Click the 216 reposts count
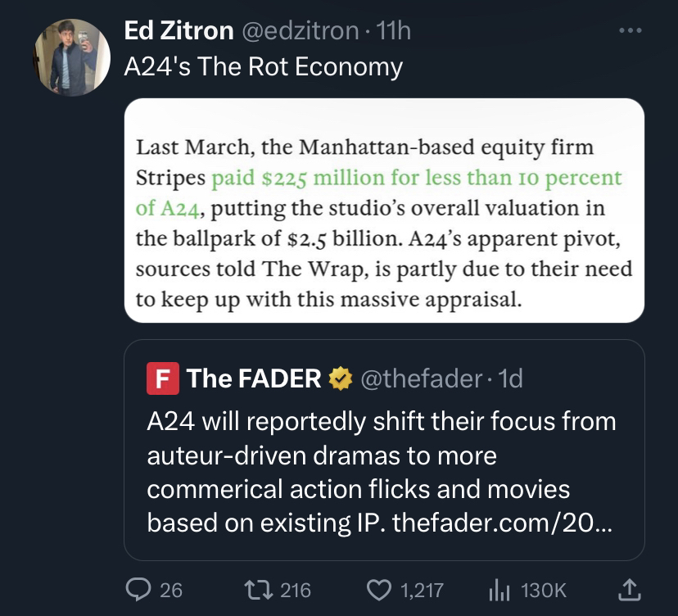Screen dimensions: 678x616 click(296, 591)
